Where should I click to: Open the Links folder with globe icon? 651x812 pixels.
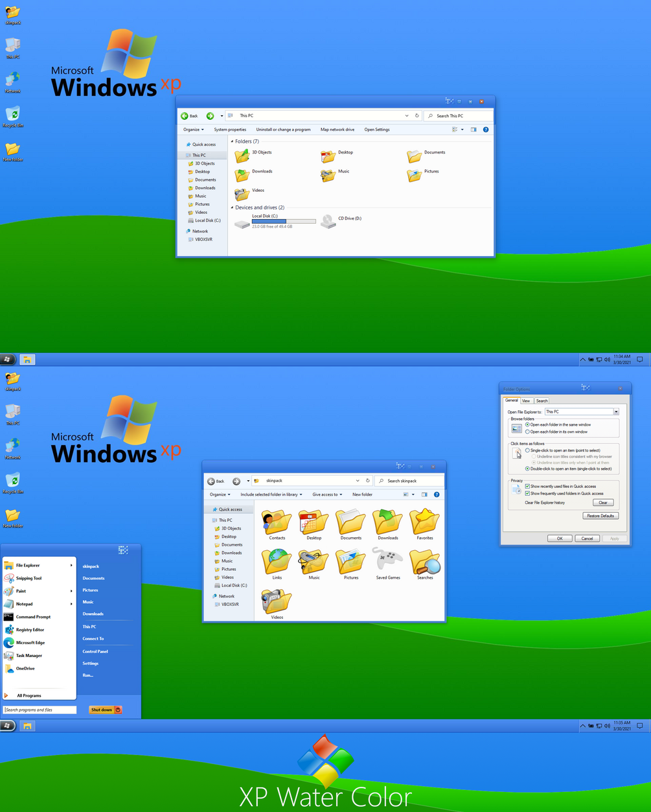coord(277,564)
